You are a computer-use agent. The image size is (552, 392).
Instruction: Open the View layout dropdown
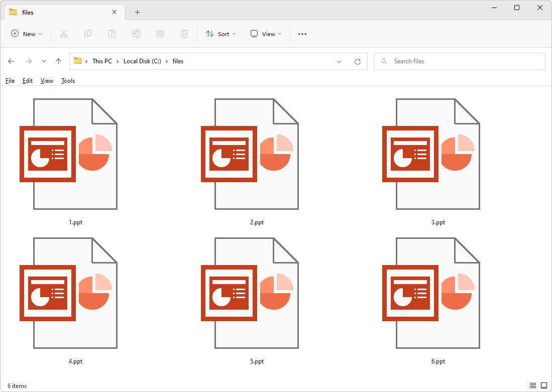(265, 34)
